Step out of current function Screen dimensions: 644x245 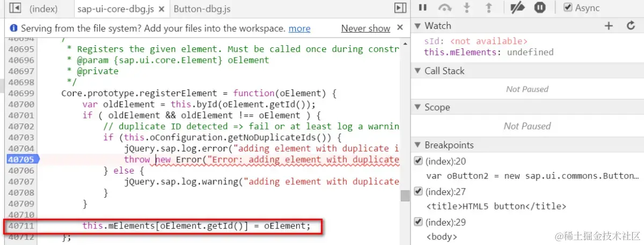(x=488, y=8)
